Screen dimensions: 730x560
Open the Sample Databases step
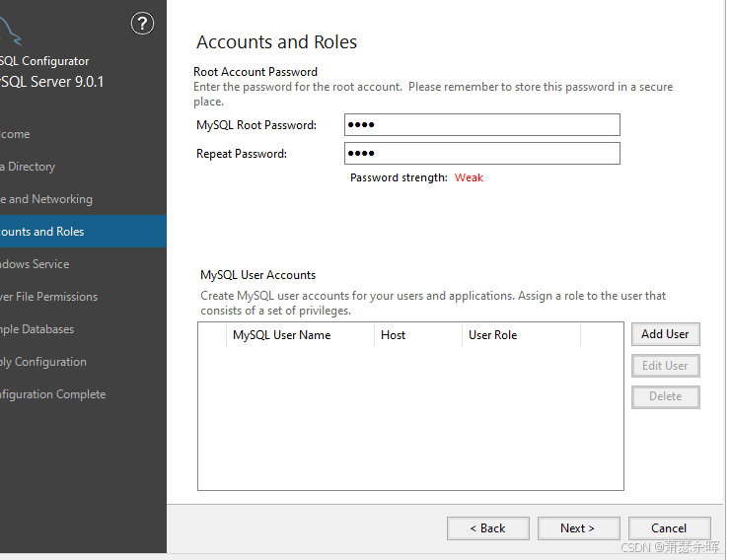pos(36,329)
